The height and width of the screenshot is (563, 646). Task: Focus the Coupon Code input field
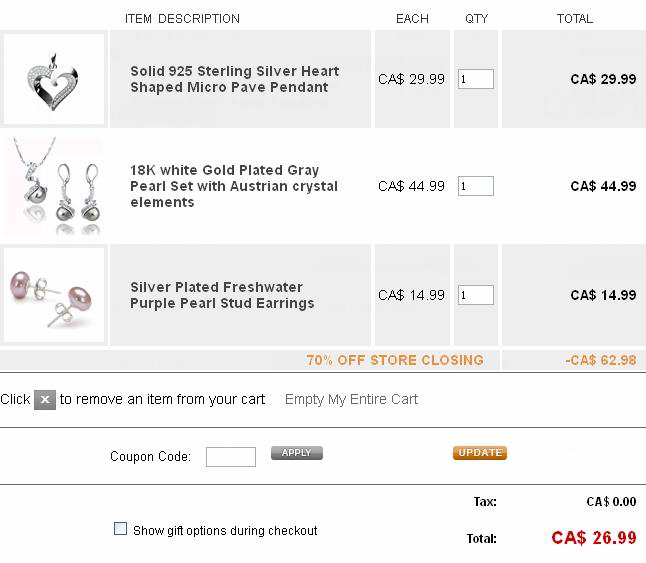tap(231, 457)
